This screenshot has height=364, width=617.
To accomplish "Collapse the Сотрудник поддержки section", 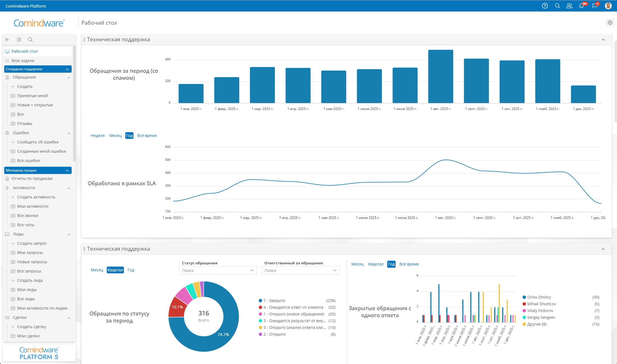I will pos(67,69).
